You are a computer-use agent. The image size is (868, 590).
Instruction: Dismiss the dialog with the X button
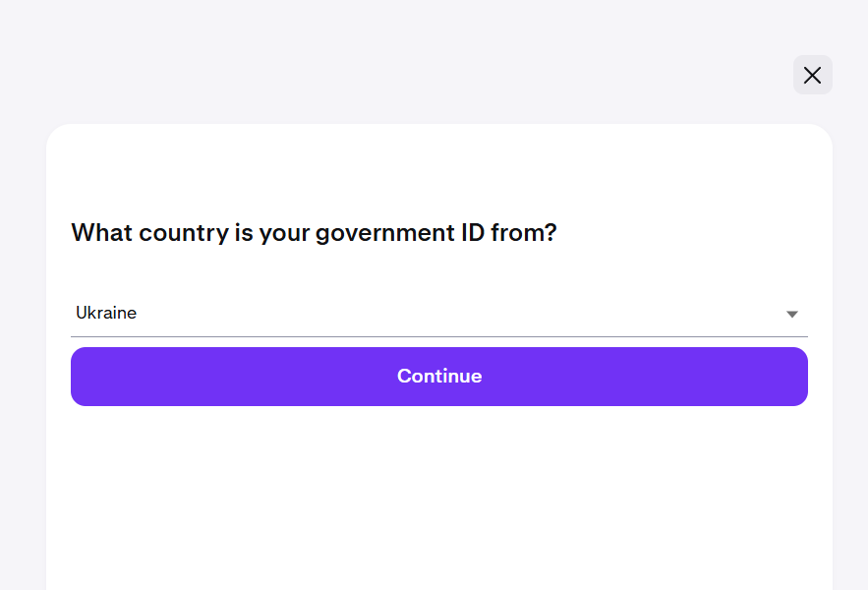(812, 75)
